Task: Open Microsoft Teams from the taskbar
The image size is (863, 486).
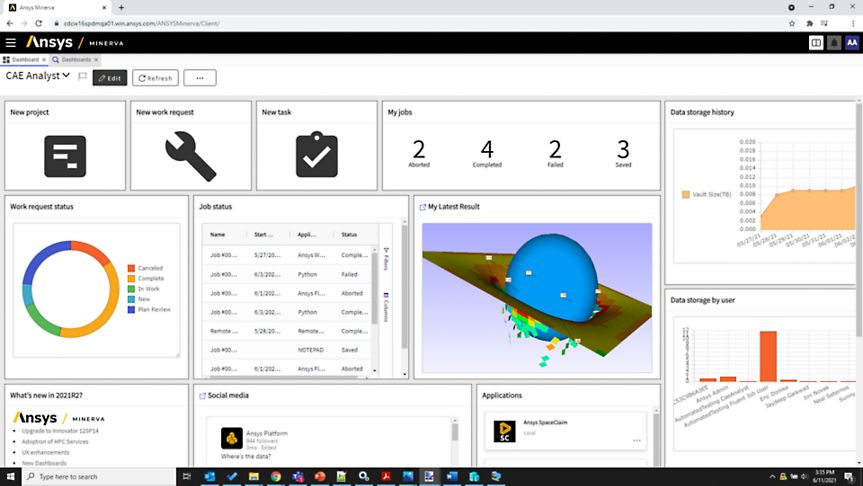Action: click(x=298, y=477)
